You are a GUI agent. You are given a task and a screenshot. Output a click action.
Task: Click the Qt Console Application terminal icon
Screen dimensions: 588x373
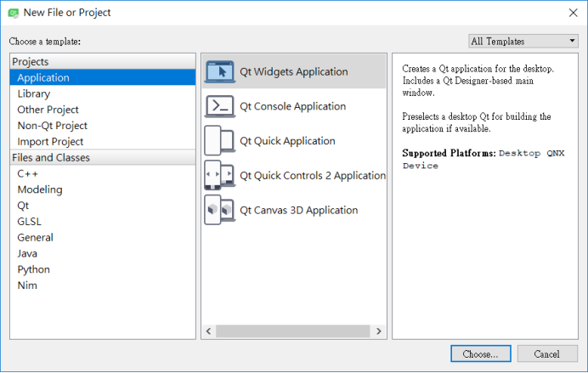(220, 107)
